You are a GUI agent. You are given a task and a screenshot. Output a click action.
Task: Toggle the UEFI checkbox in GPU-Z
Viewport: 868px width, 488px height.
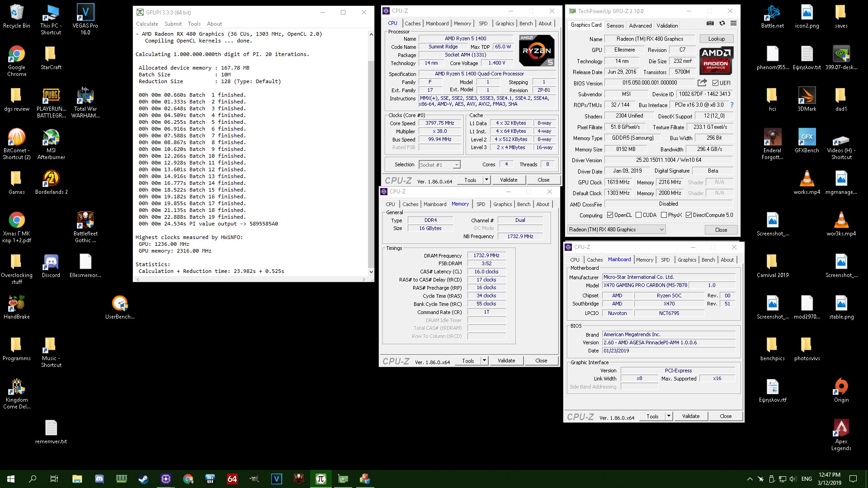[715, 83]
